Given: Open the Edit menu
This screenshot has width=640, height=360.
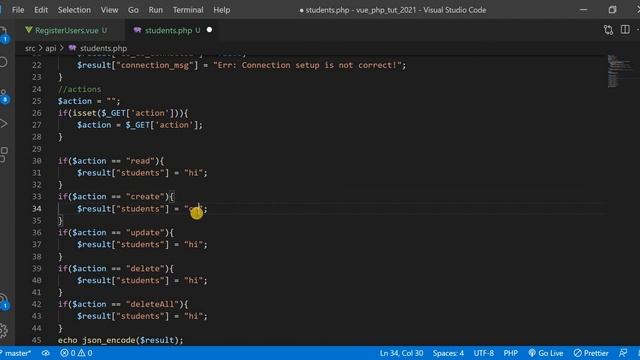Looking at the screenshot, I should pyautogui.click(x=41, y=10).
